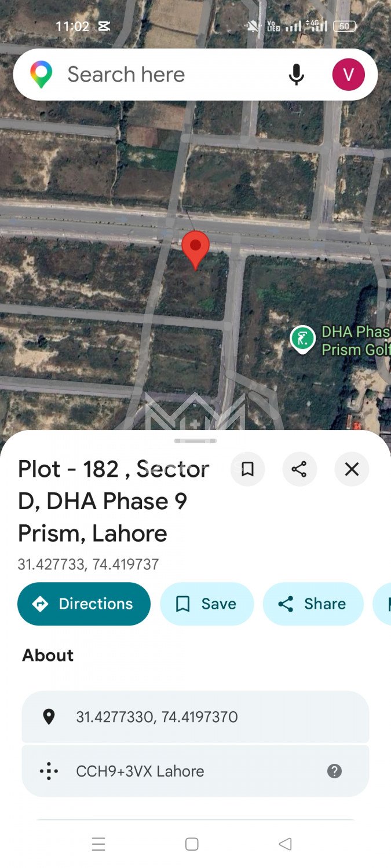Tap the microphone voice search icon

(x=296, y=75)
